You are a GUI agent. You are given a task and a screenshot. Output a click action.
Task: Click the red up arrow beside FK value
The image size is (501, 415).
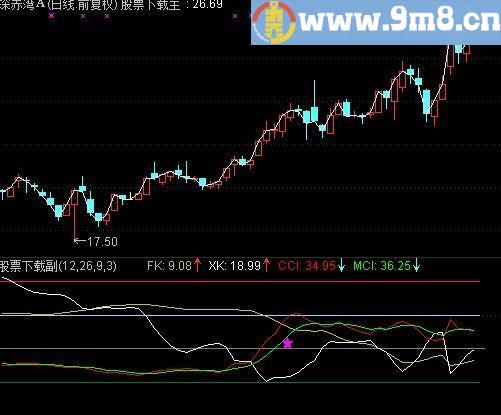pos(197,265)
